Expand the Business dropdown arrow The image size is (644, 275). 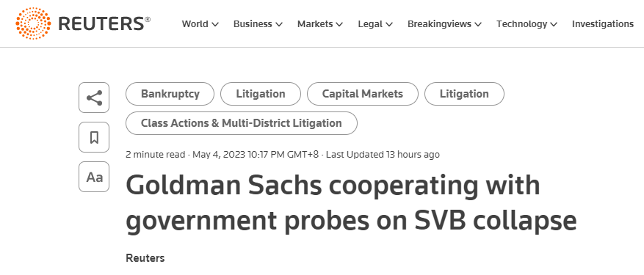click(279, 25)
